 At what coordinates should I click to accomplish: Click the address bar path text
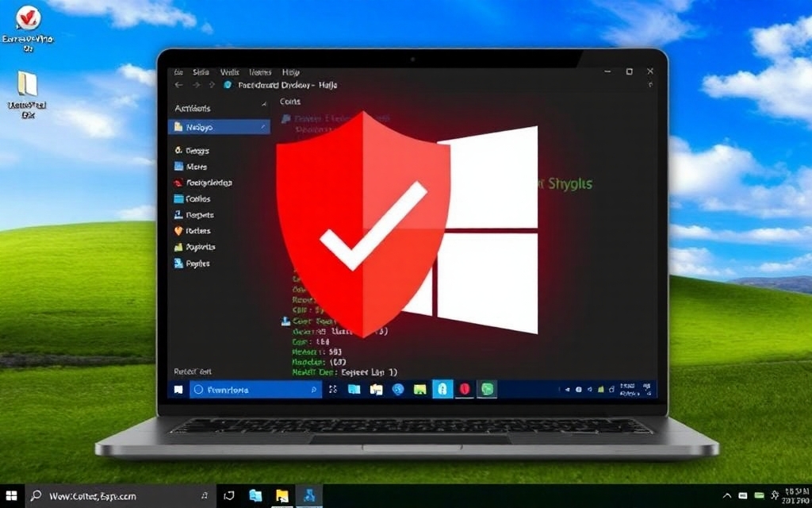tap(287, 85)
